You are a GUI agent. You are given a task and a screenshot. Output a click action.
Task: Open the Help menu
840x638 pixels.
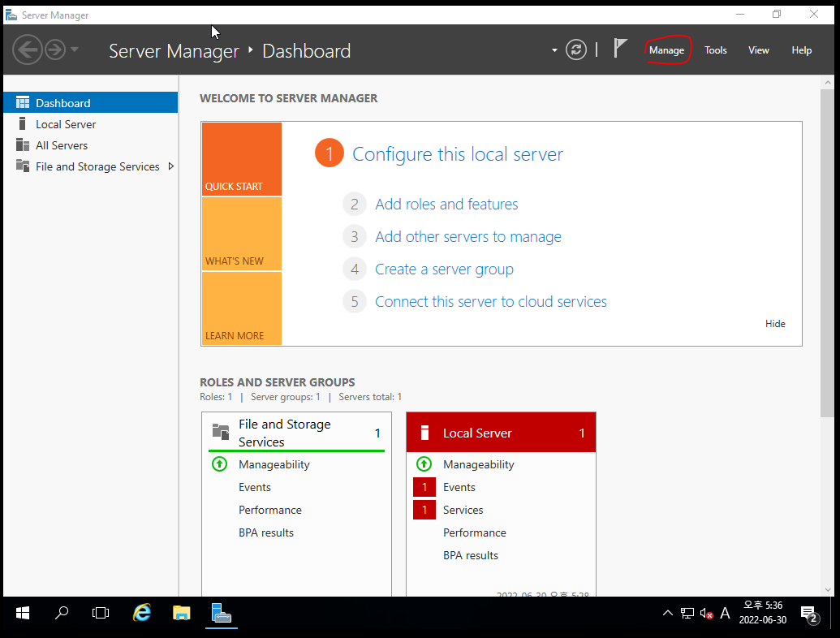(801, 50)
